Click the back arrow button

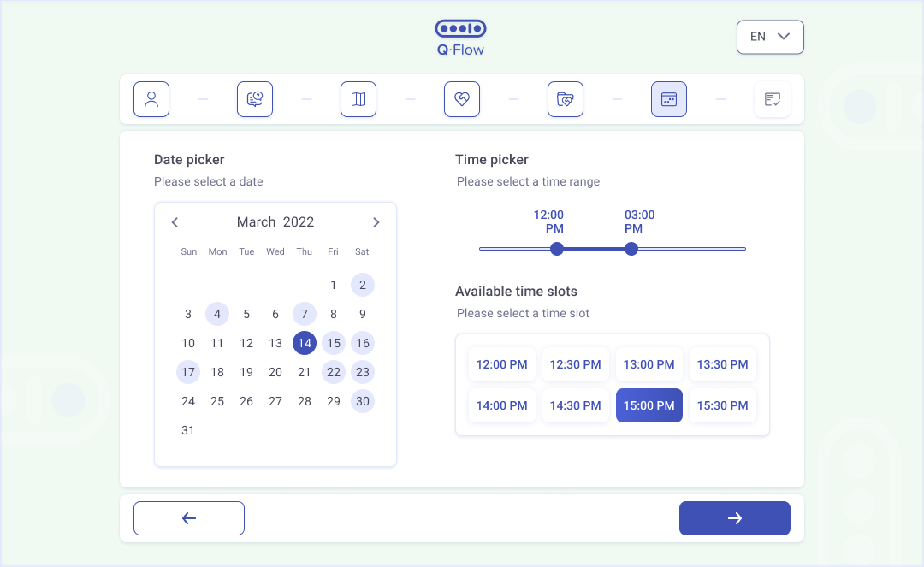(189, 518)
